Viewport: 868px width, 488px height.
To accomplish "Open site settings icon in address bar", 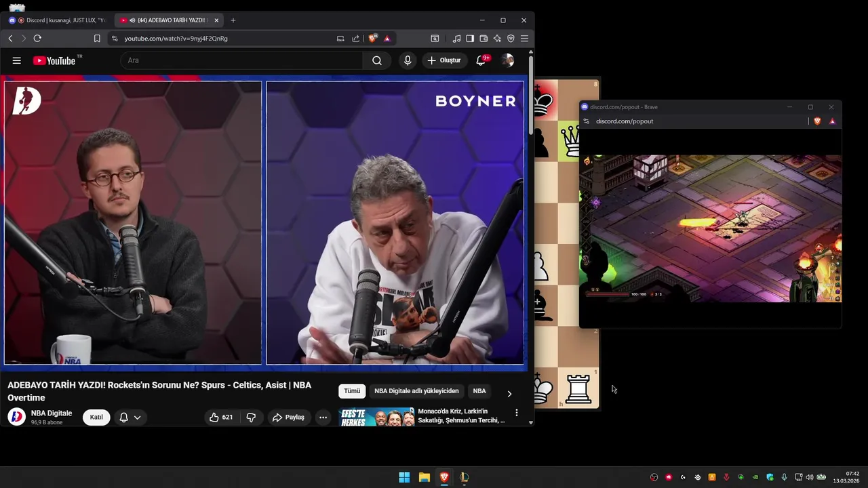I will [115, 39].
